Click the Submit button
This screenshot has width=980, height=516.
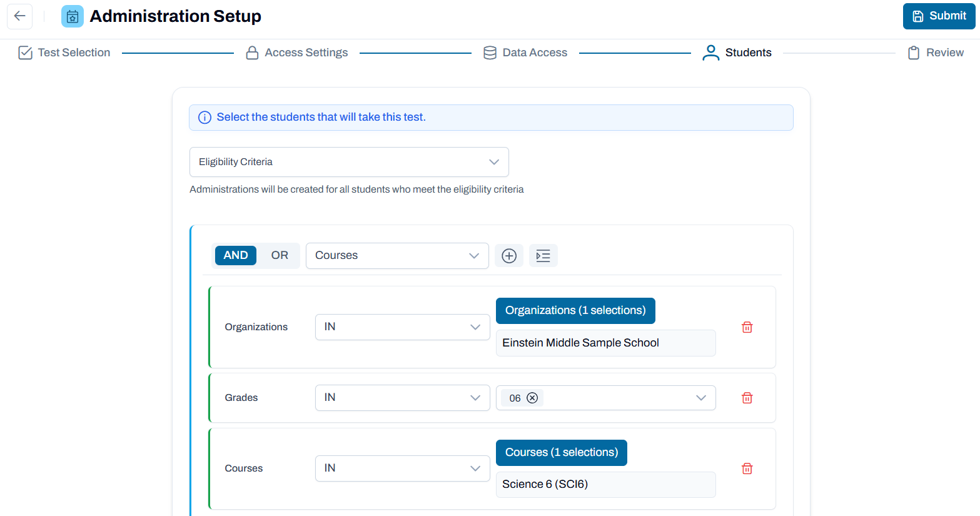pyautogui.click(x=939, y=16)
